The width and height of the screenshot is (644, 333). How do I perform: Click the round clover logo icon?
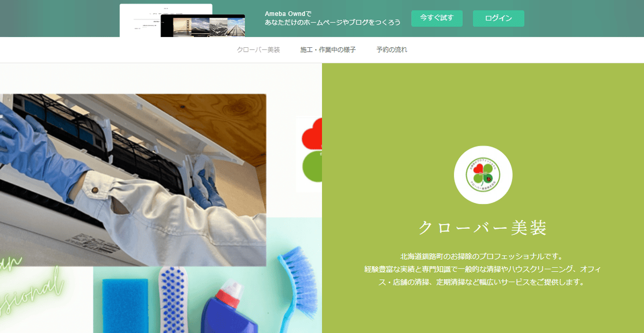[483, 175]
